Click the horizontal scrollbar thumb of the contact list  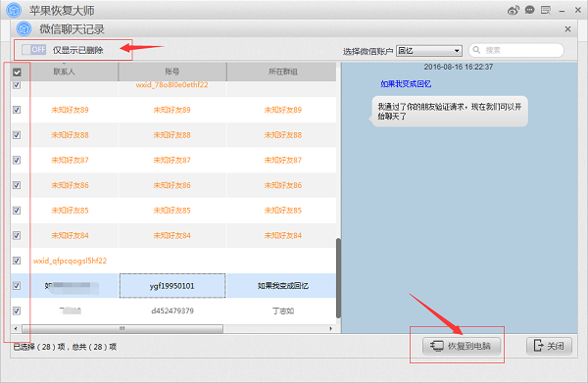point(122,329)
